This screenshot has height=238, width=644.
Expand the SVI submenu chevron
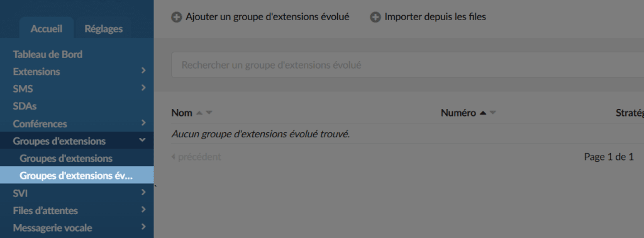(143, 192)
